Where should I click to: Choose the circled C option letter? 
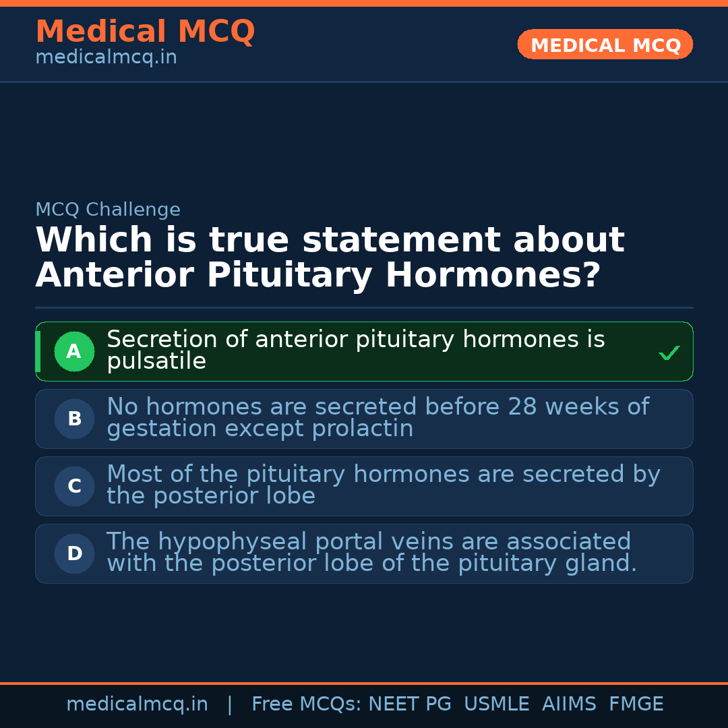coord(74,486)
